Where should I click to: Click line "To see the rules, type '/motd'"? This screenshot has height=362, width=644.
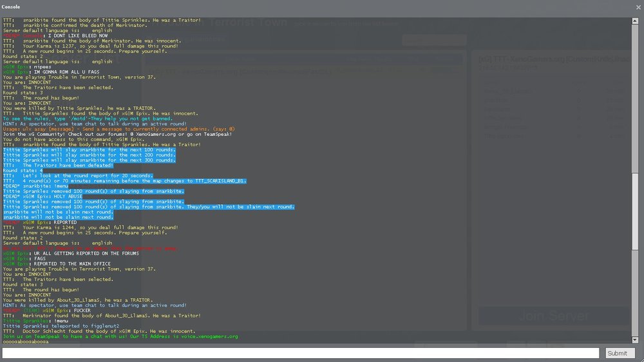tap(88, 119)
